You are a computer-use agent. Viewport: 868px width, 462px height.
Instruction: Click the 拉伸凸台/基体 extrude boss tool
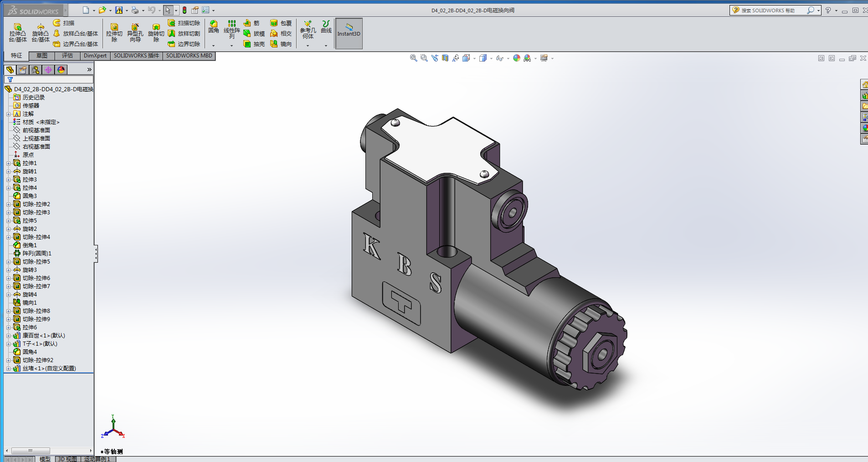point(18,33)
